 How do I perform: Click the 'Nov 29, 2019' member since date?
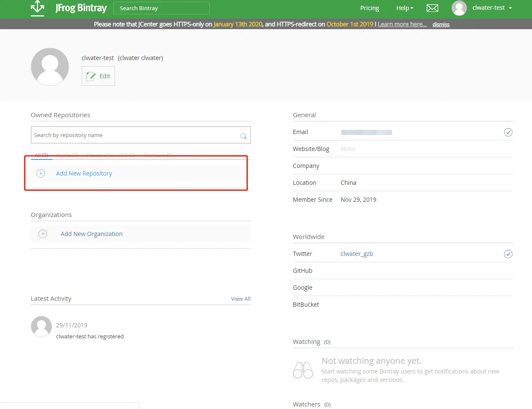tap(359, 200)
